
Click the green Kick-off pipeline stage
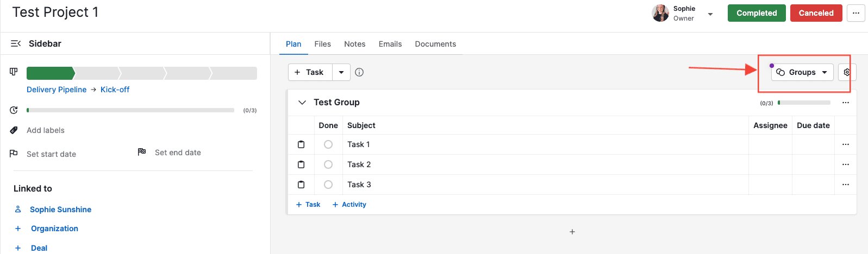tap(50, 73)
